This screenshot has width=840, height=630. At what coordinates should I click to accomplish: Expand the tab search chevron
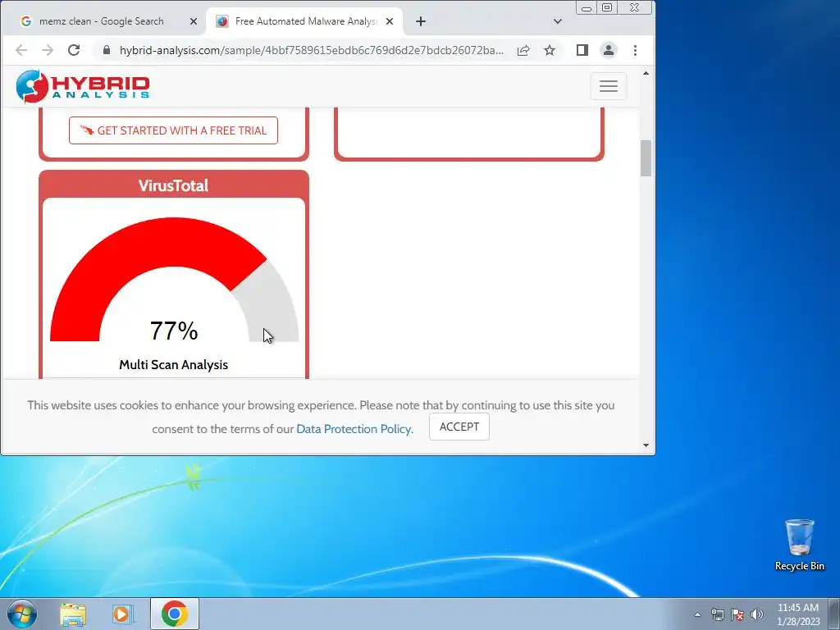click(x=558, y=21)
